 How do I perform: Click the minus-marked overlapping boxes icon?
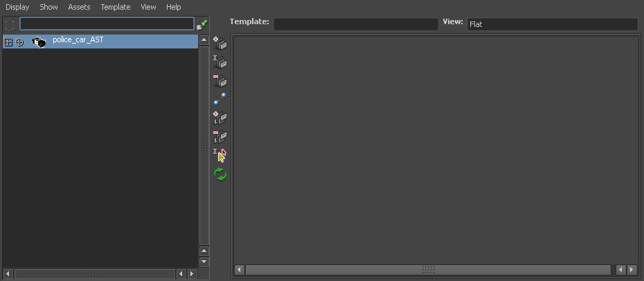click(x=220, y=136)
